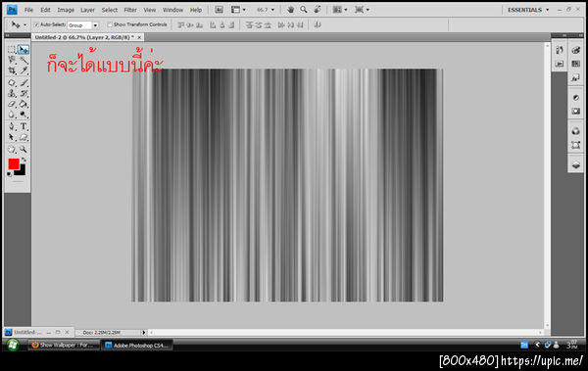Open the Filter menu
Viewport: 588px width, 371px height.
(130, 10)
